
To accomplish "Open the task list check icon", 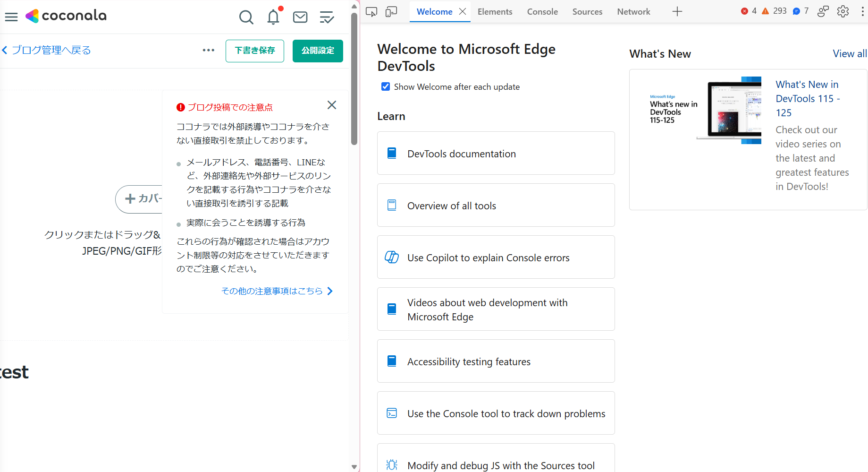I will pyautogui.click(x=327, y=17).
